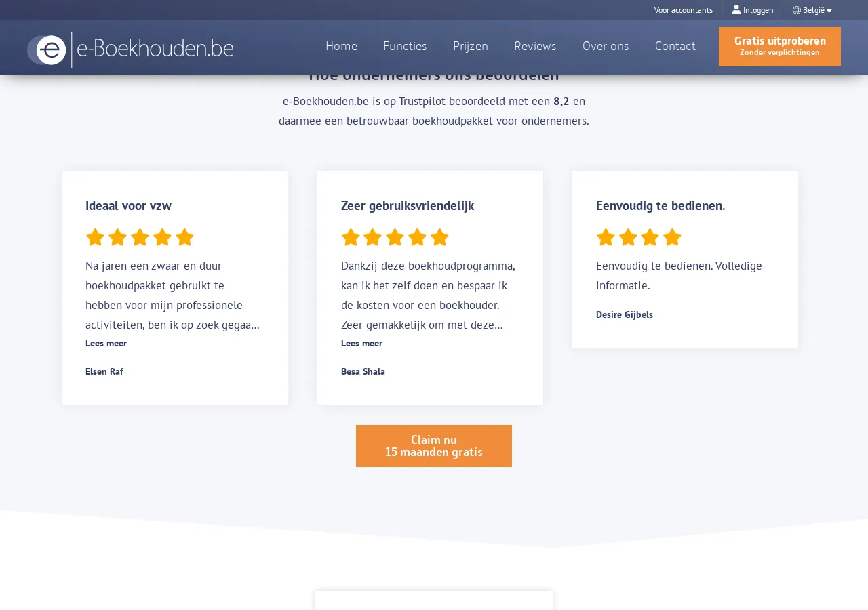868x610 pixels.
Task: Expand Lees meer on Elsen Raf review
Action: tap(106, 343)
